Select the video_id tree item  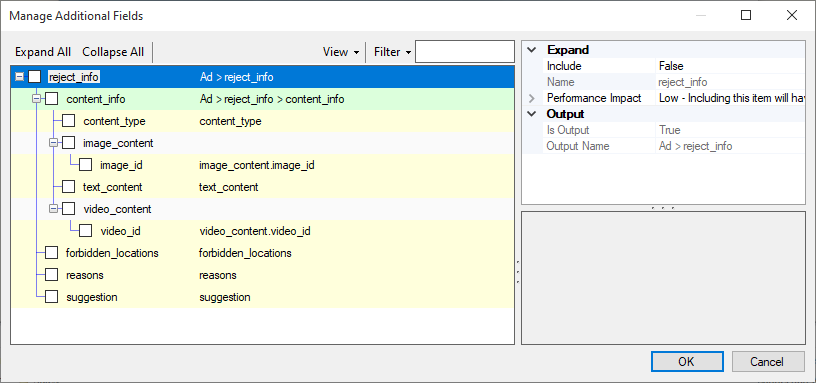pyautogui.click(x=120, y=231)
